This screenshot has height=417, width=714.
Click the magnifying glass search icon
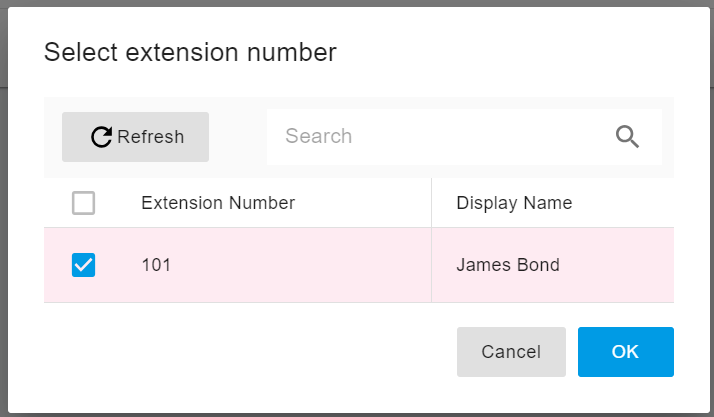[627, 137]
